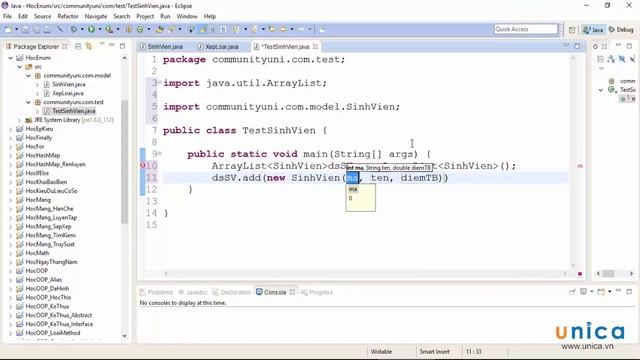Maximize the Package Explorer panel
This screenshot has height=360, width=640.
[122, 46]
